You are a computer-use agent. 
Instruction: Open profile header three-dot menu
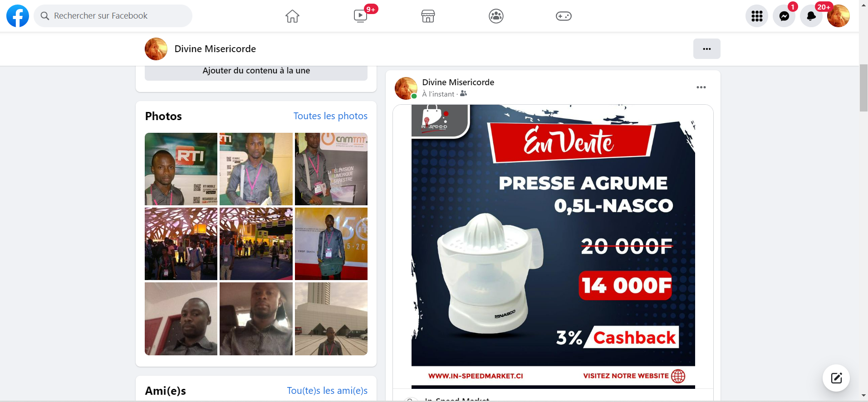(706, 49)
